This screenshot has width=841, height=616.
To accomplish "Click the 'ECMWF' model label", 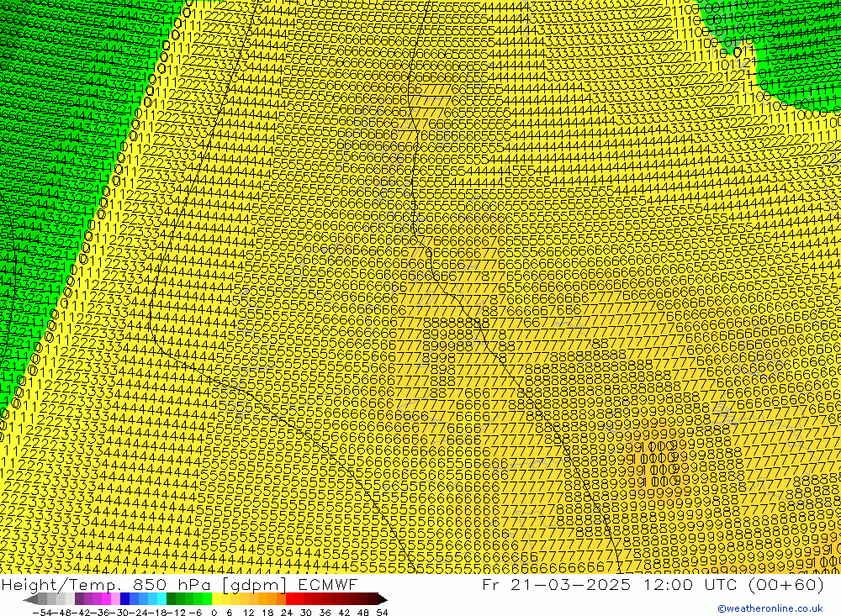I will click(328, 585).
